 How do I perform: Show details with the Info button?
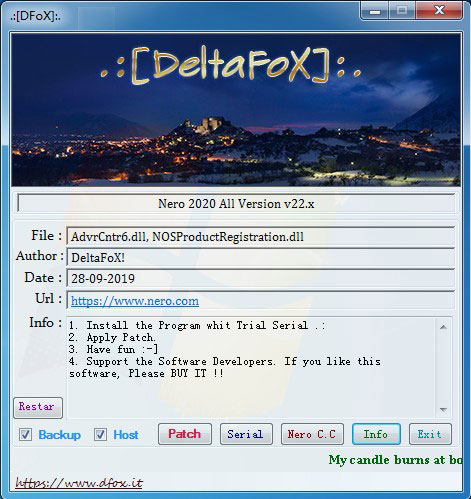point(376,434)
